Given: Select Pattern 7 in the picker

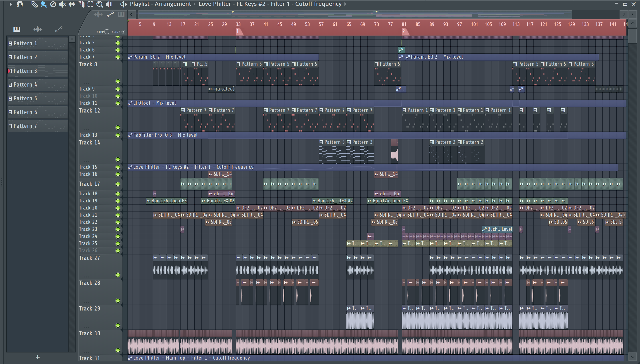Looking at the screenshot, I should (x=38, y=126).
